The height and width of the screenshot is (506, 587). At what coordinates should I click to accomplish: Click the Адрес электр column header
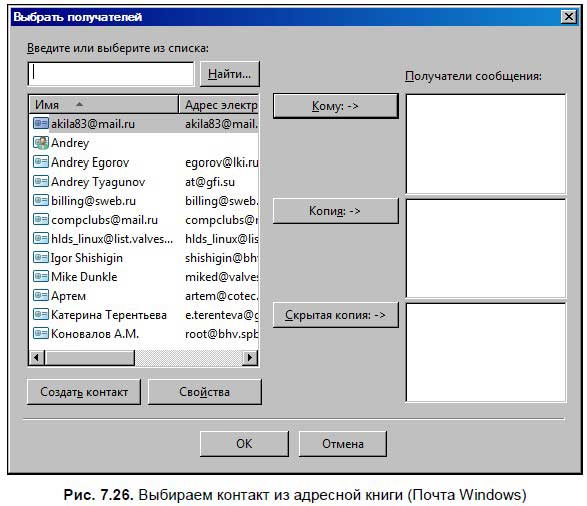(x=219, y=104)
